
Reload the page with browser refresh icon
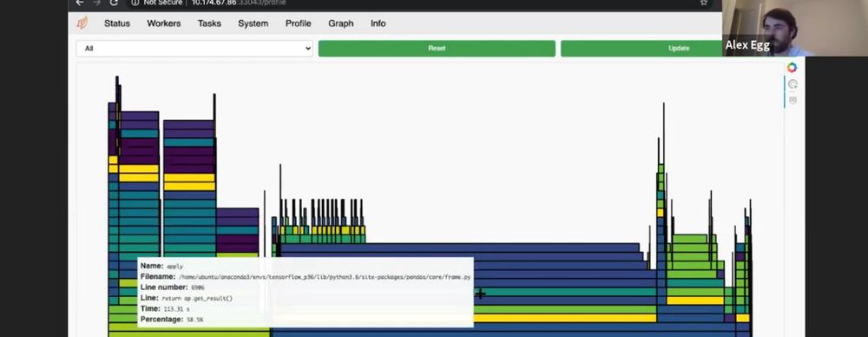(x=114, y=3)
